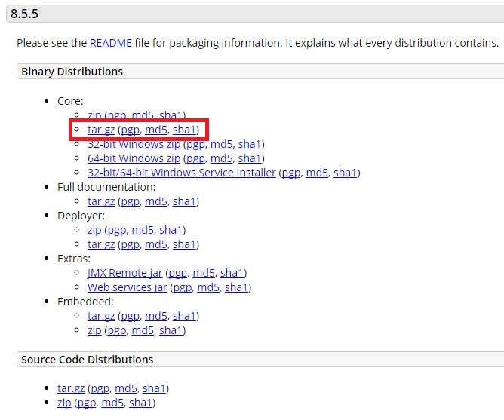Open pgp link for 64-bit Windows zip
The image size is (504, 420).
click(x=195, y=158)
